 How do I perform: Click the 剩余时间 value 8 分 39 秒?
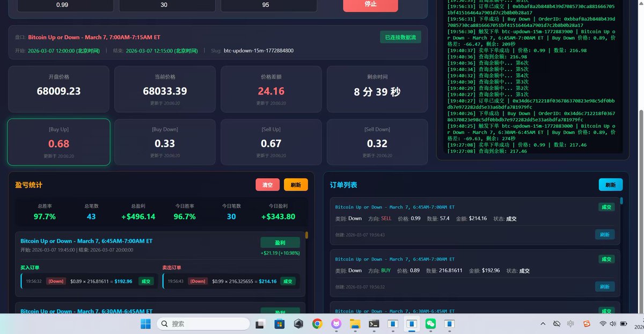coord(377,92)
